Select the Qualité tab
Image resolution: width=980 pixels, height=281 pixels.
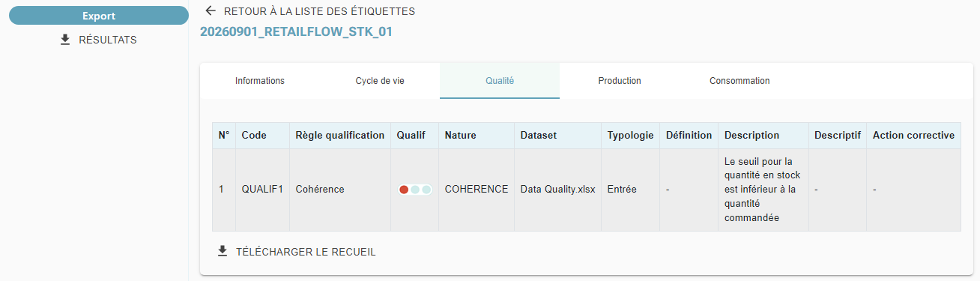[x=500, y=81]
